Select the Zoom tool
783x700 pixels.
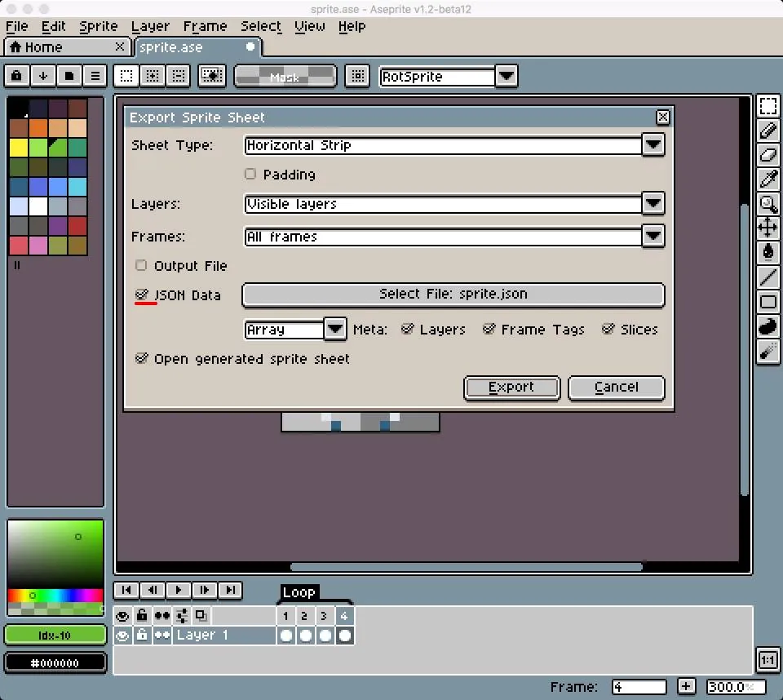click(768, 203)
